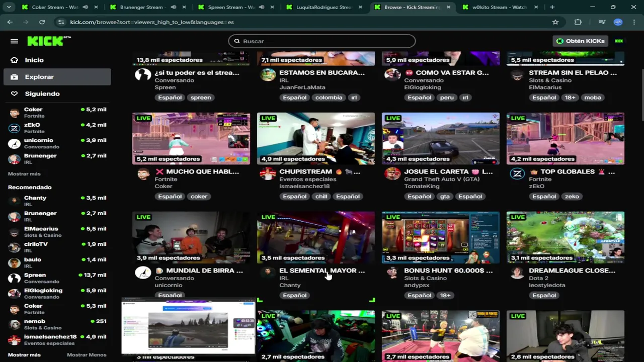Open the JOSUE EL CARETA GTA stream thumbnail
Viewport: 644px width, 362px height.
pyautogui.click(x=441, y=139)
